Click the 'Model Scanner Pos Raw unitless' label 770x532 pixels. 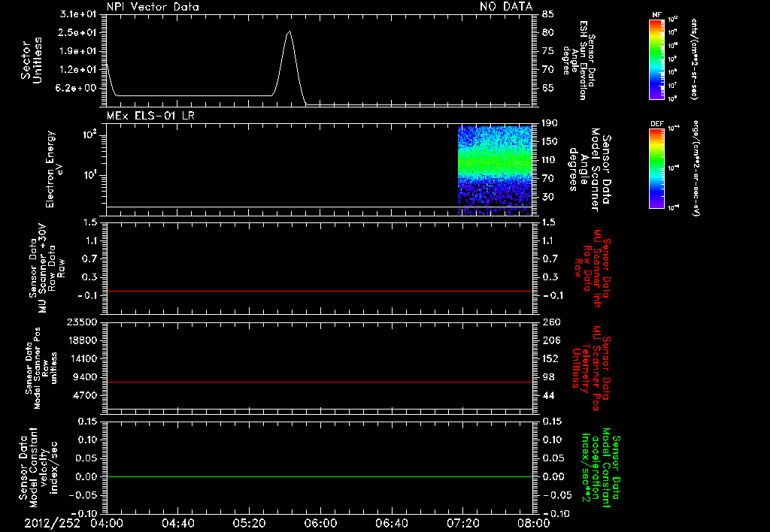coord(41,368)
